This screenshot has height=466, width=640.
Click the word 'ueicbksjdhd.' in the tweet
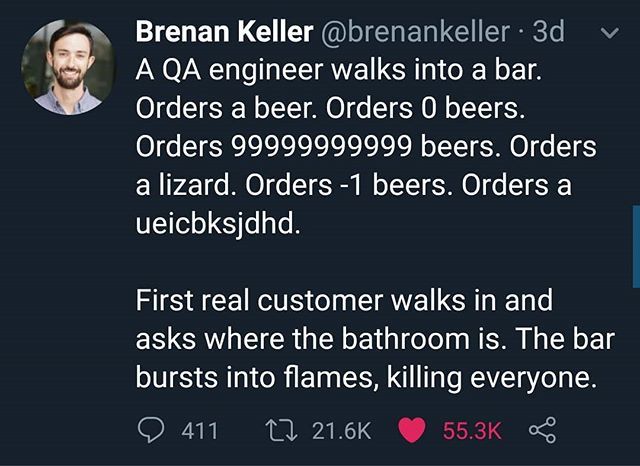pos(218,225)
